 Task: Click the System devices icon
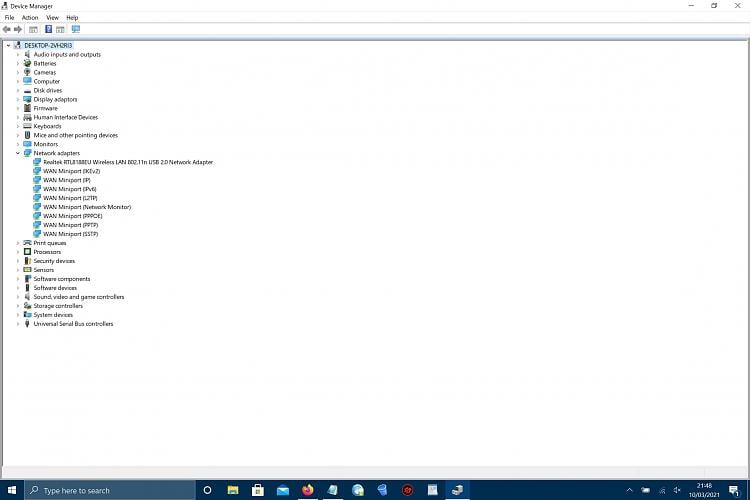click(27, 315)
